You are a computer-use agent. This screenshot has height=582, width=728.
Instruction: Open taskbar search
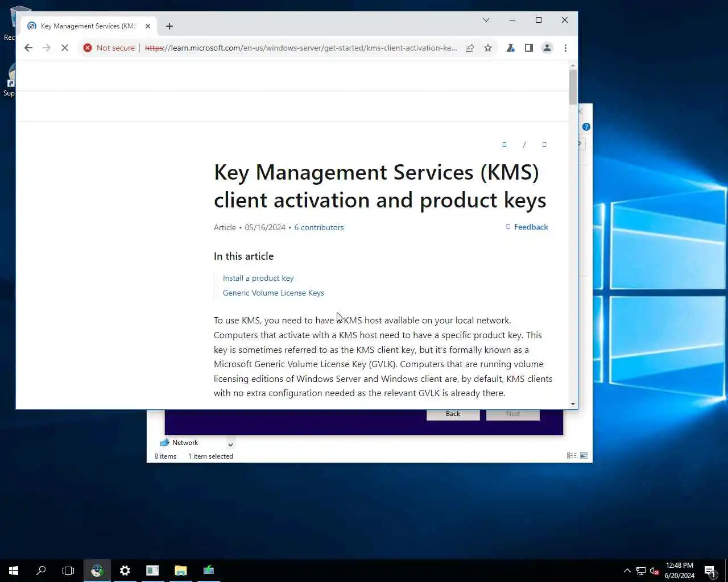(x=41, y=571)
